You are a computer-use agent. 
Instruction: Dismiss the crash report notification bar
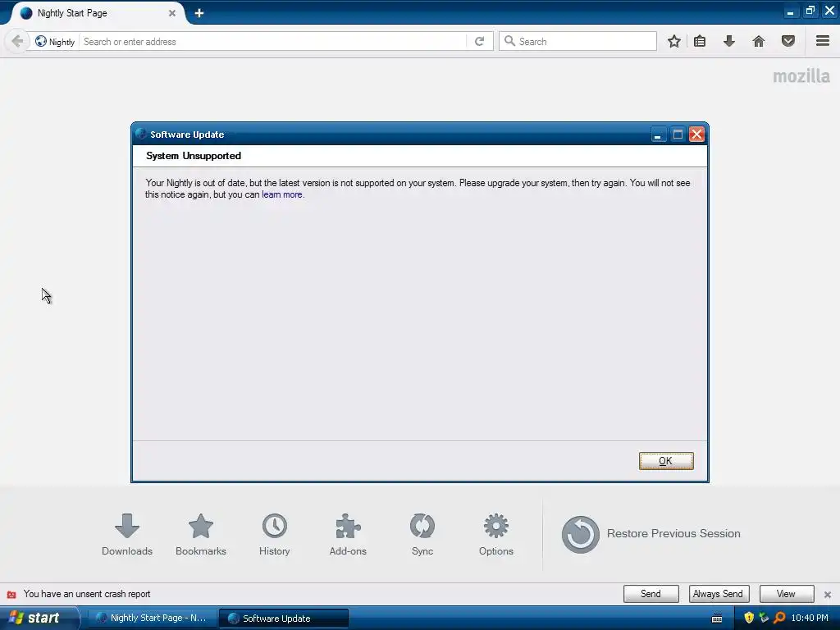coord(828,595)
